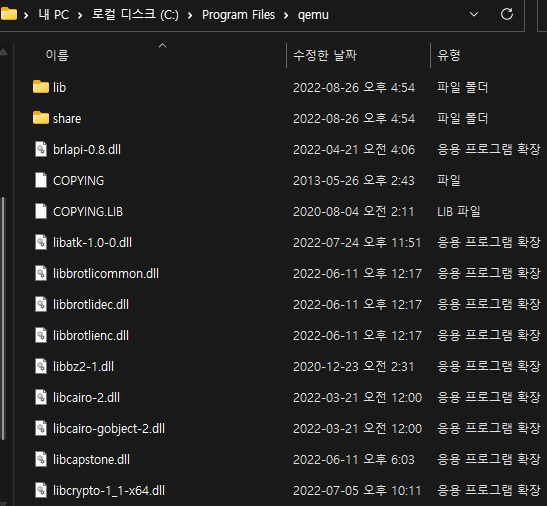Click date 2020-12-23 오전 2:31

pos(353,366)
